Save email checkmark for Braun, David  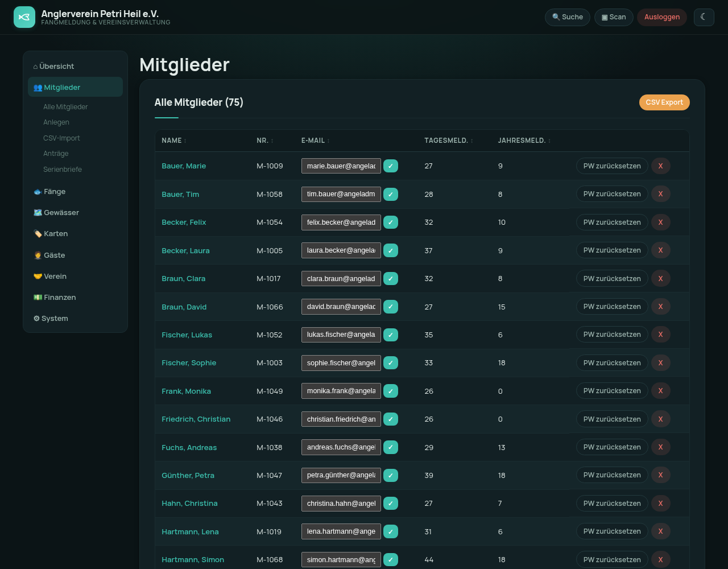pyautogui.click(x=391, y=307)
